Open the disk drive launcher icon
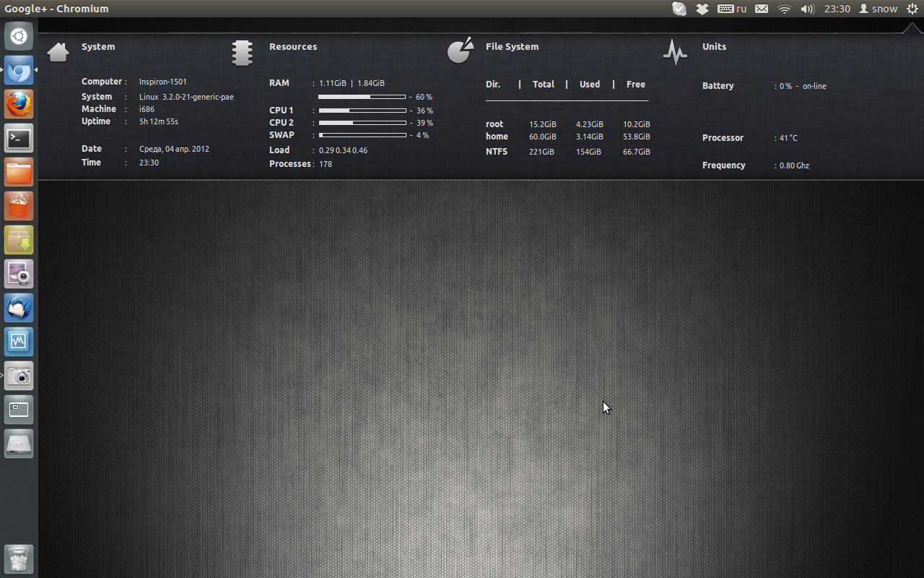924x578 pixels. pyautogui.click(x=19, y=444)
